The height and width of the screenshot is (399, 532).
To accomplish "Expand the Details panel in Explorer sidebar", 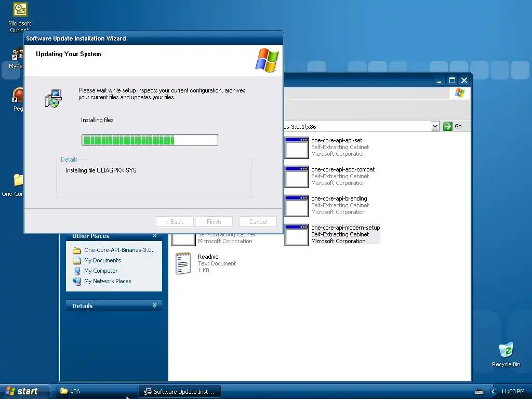I will [154, 305].
